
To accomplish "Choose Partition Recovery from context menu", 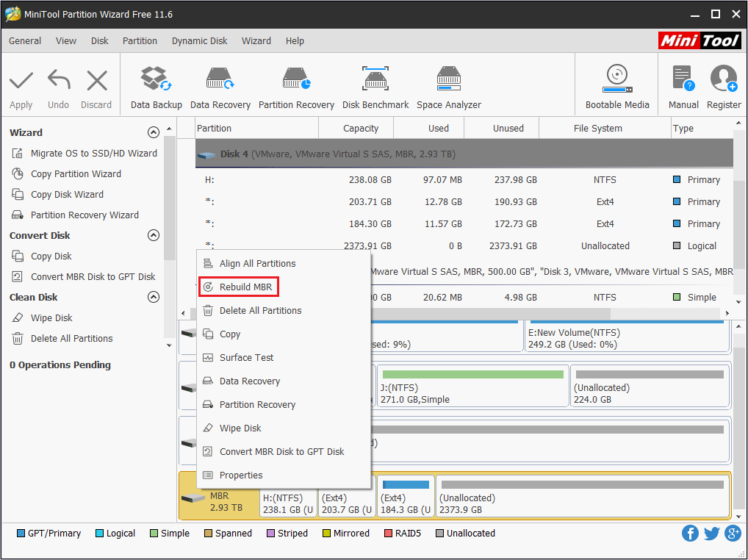I will (284, 404).
